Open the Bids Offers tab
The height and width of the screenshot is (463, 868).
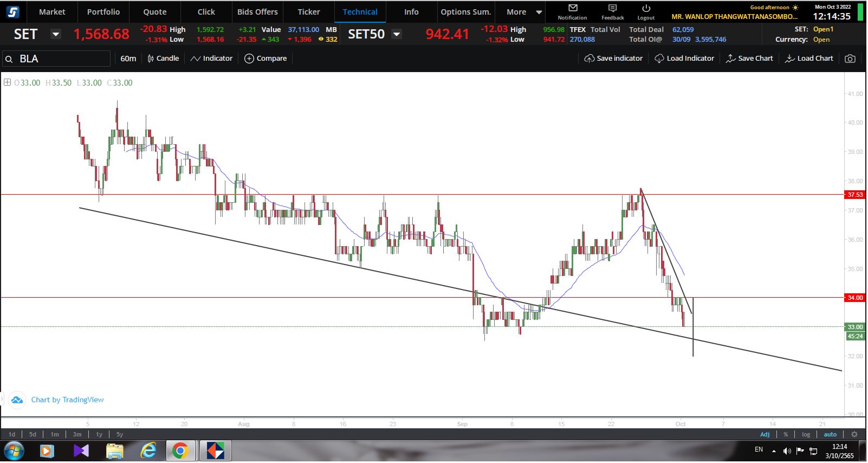coord(257,12)
